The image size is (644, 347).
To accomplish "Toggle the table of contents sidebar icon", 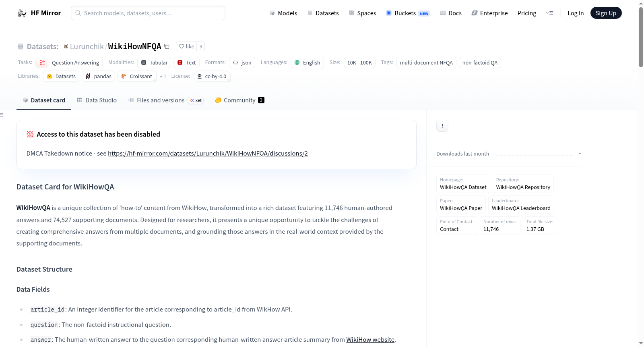I will pos(2,115).
